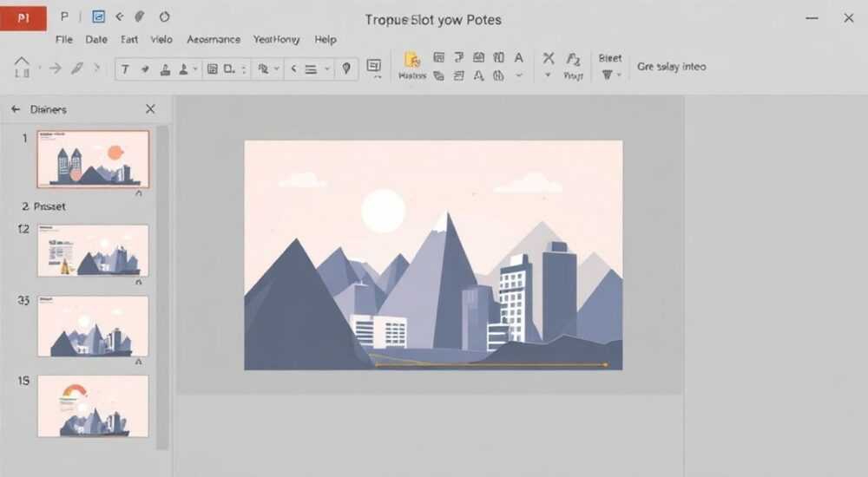Select slide thumbnail numbered 15
Viewport: 868px width, 477px height.
point(93,406)
